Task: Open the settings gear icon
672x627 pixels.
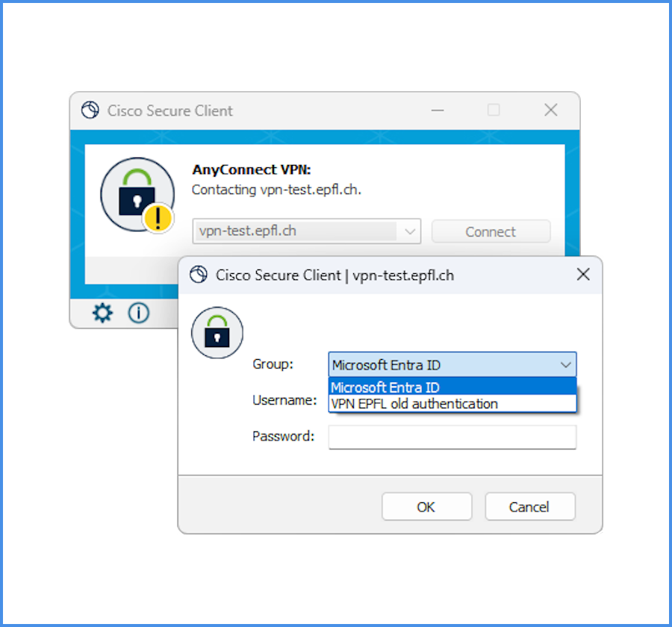Action: (x=102, y=313)
